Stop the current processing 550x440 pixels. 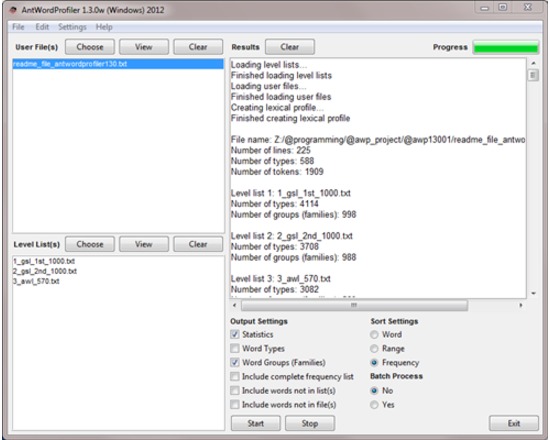(310, 424)
